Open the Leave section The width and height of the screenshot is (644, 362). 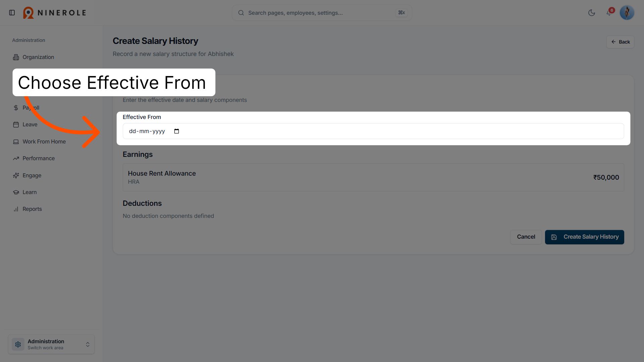point(30,125)
